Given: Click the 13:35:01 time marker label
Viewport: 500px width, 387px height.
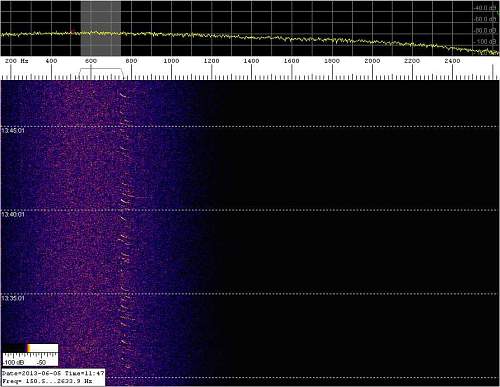Looking at the screenshot, I should click(13, 298).
